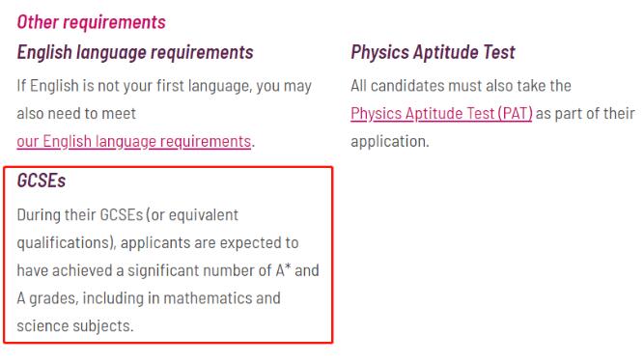Click the 'GCSEs' heading
The height and width of the screenshot is (363, 644).
[42, 181]
